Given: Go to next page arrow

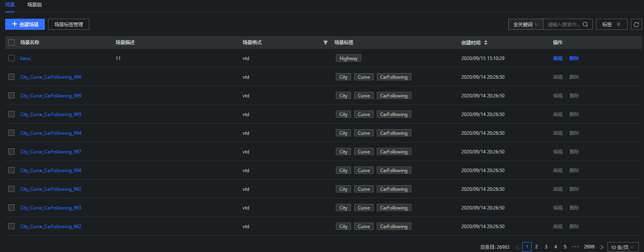Looking at the screenshot, I should (602, 247).
